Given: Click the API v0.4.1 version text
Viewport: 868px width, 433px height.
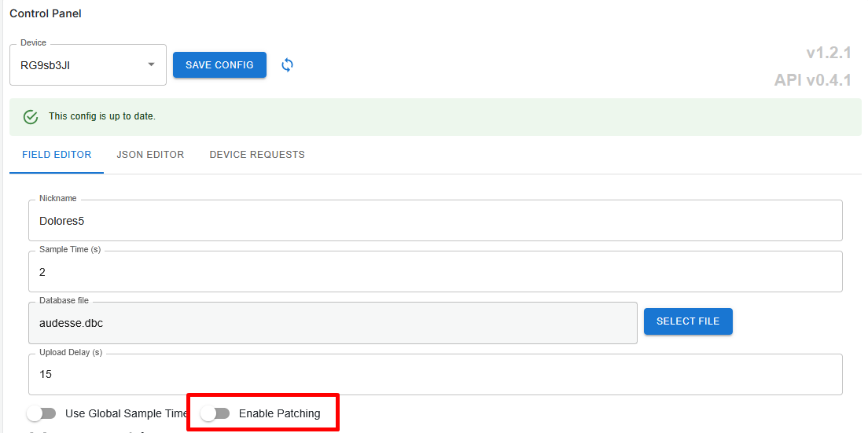Looking at the screenshot, I should [x=813, y=81].
